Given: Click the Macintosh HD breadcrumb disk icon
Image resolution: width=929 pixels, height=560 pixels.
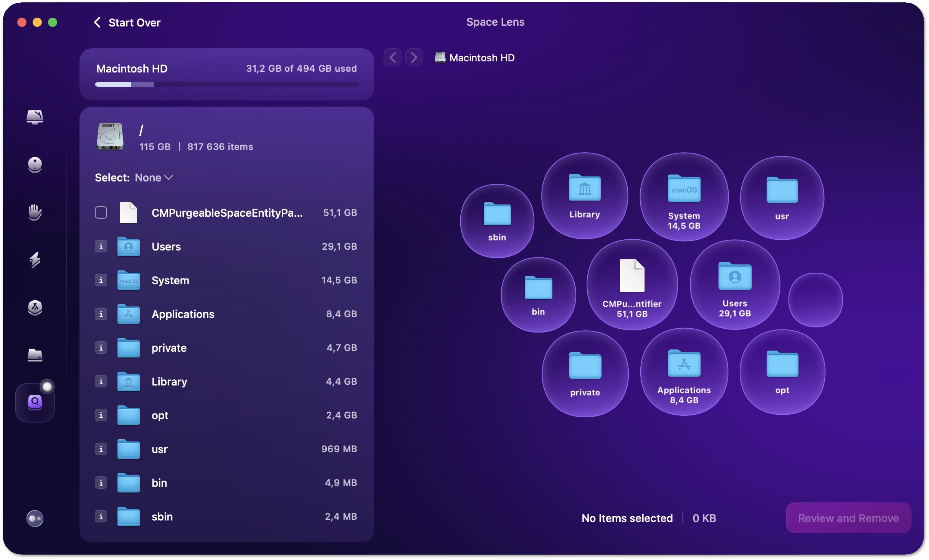Looking at the screenshot, I should point(440,58).
